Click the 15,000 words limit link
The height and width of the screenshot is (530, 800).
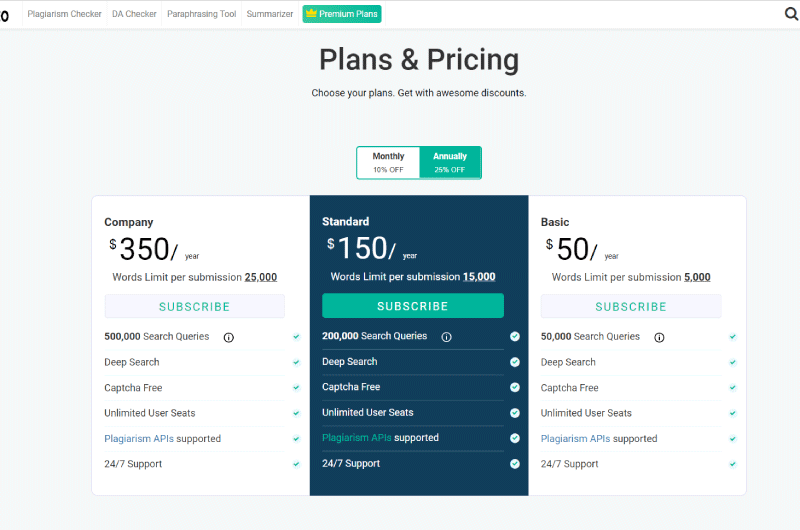[479, 277]
